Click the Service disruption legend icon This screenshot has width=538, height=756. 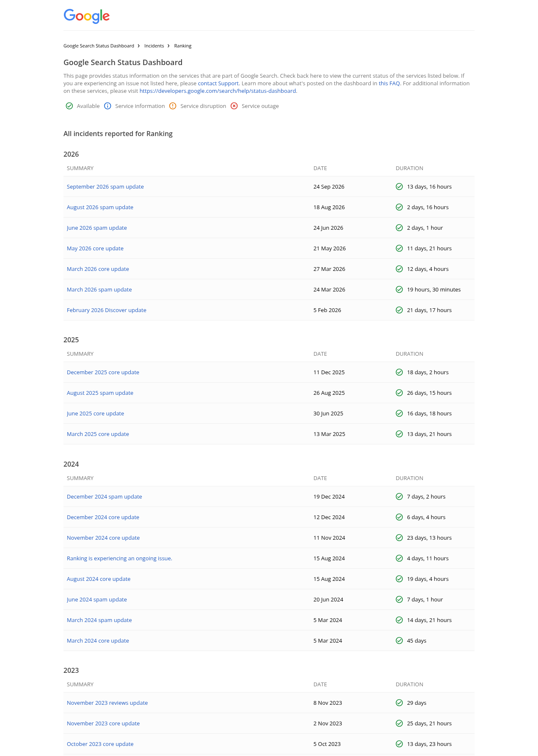[x=173, y=106]
